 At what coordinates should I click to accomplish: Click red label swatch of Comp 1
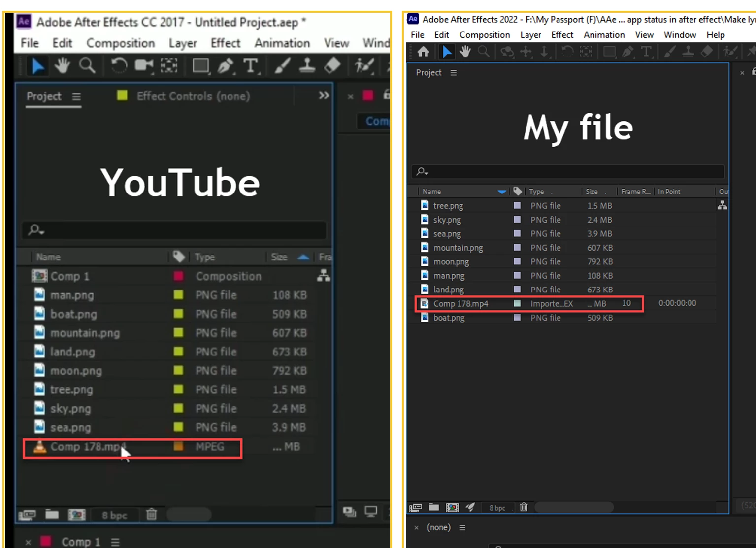coord(178,276)
